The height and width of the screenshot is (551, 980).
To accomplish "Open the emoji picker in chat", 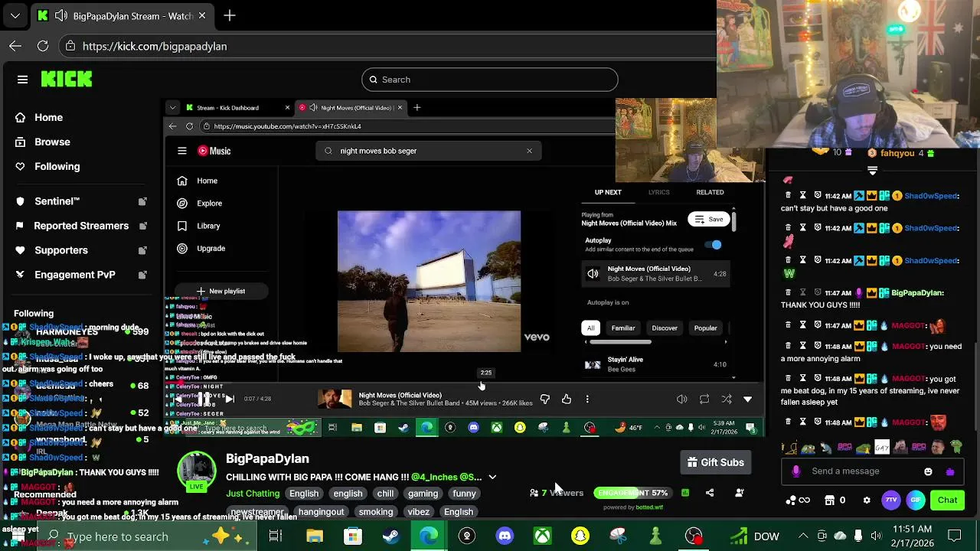I will [x=929, y=471].
